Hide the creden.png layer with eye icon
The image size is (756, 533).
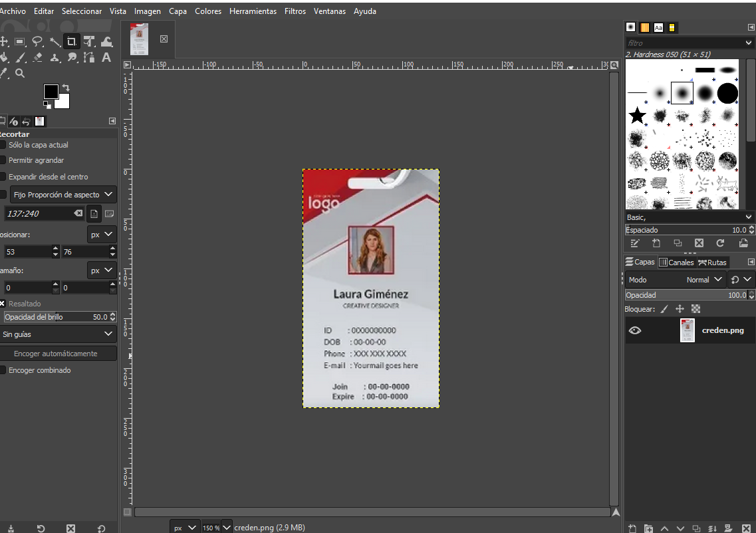pyautogui.click(x=635, y=330)
